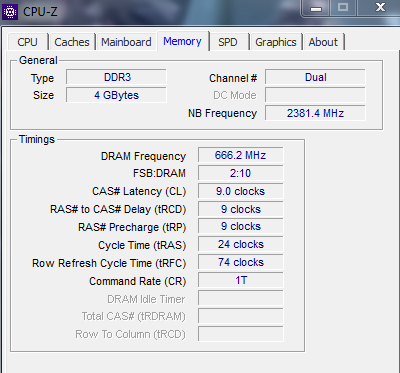Click the CAS# Latency (CL) label
Viewport: 400px width, 373px height.
pyautogui.click(x=139, y=192)
